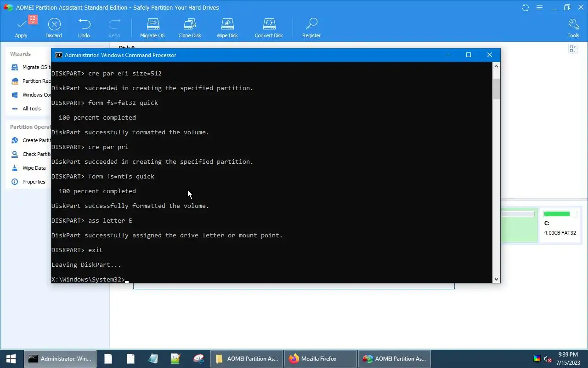Open the Windows Start menu
Image resolution: width=588 pixels, height=368 pixels.
(11, 359)
